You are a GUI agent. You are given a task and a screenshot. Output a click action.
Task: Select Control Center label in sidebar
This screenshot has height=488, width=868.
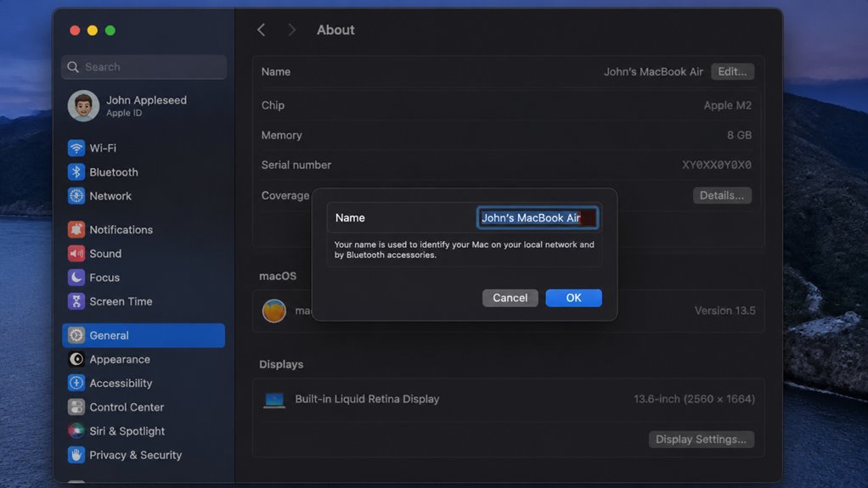(127, 407)
